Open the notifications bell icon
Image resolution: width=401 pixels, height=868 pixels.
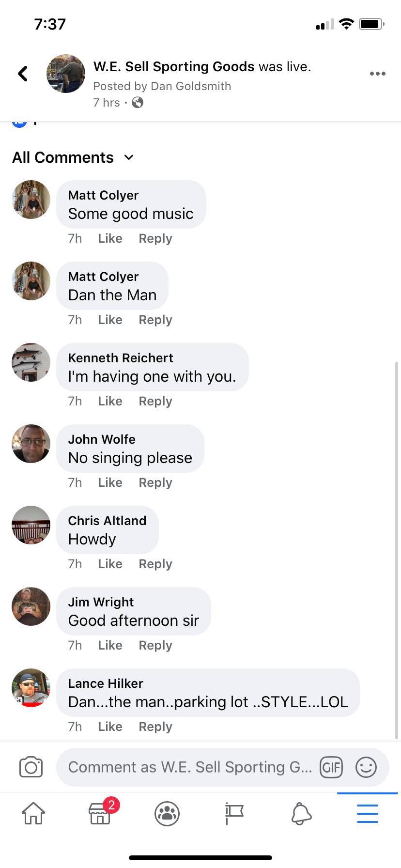(x=301, y=813)
